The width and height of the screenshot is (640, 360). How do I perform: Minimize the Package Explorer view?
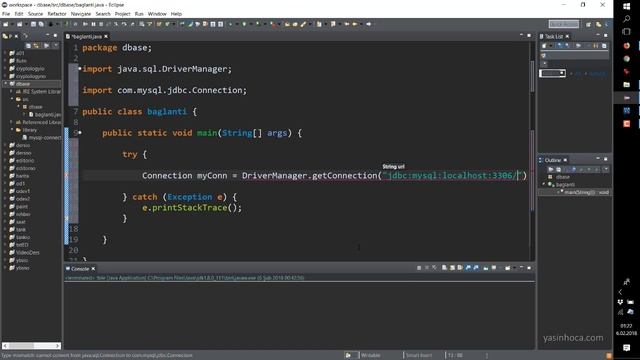[x=47, y=36]
